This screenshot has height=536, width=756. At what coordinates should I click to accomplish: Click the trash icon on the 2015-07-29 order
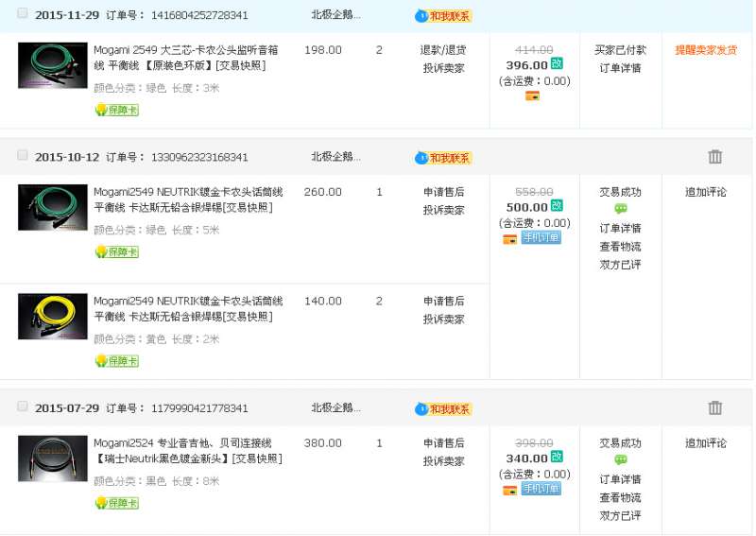(x=714, y=407)
